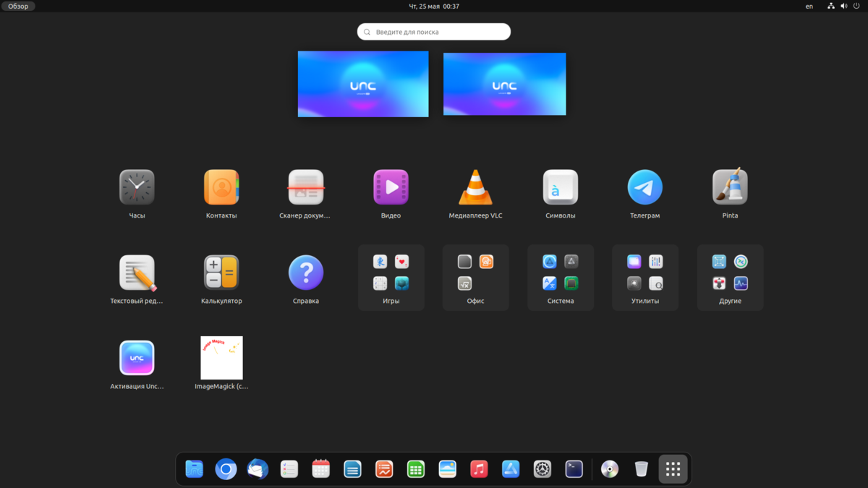Open the Текстовый редактор app
The height and width of the screenshot is (488, 868).
click(137, 272)
